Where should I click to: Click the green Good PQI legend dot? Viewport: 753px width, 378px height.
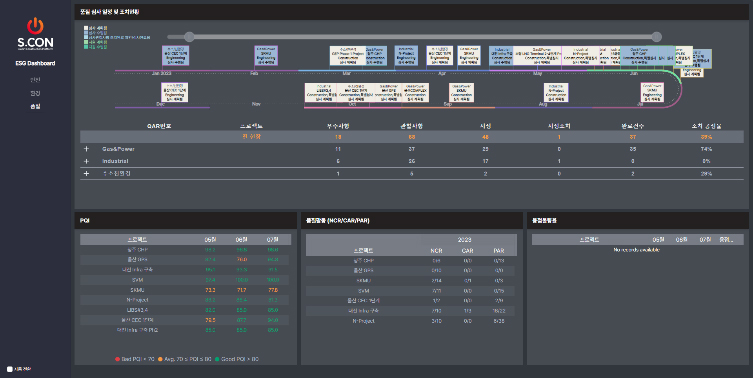coord(217,359)
